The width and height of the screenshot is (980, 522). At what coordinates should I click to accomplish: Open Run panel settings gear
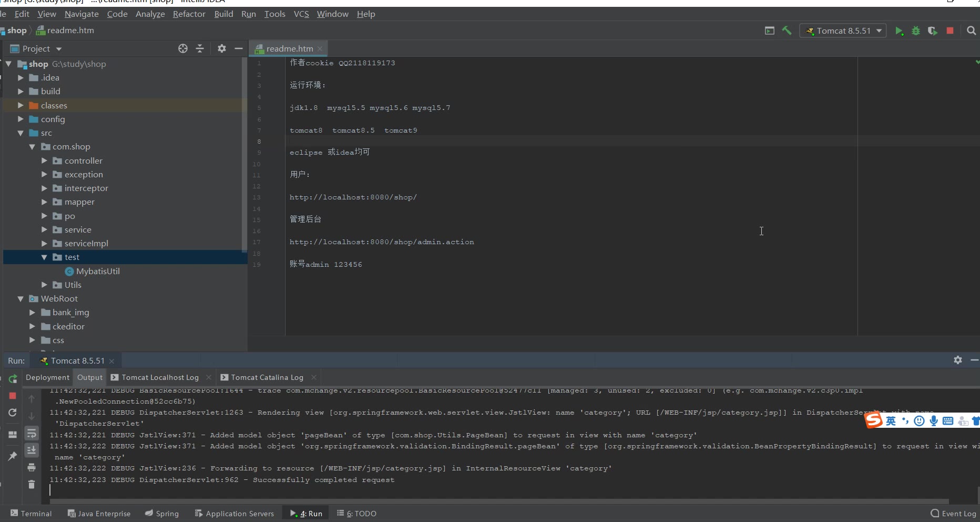tap(958, 360)
